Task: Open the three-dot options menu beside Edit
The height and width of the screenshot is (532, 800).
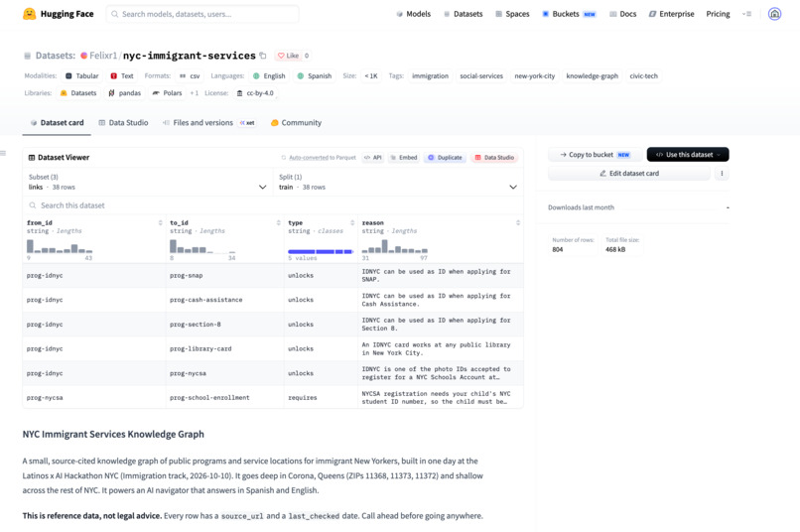Action: coord(722,174)
